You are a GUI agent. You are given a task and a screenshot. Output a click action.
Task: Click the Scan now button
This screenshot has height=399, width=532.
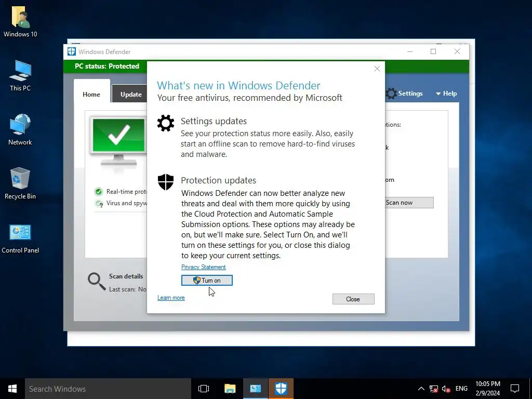click(409, 203)
